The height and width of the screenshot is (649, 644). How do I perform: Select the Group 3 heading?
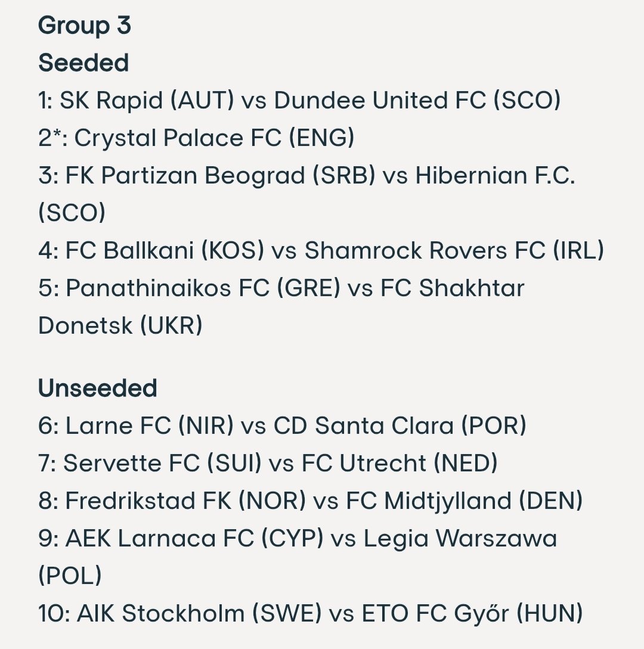[85, 26]
